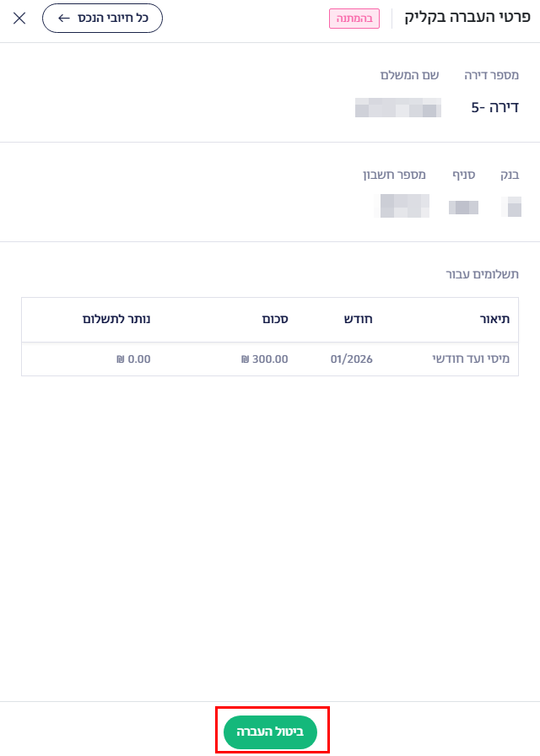Click the בהמתנה status badge
540x756 pixels.
tap(354, 19)
